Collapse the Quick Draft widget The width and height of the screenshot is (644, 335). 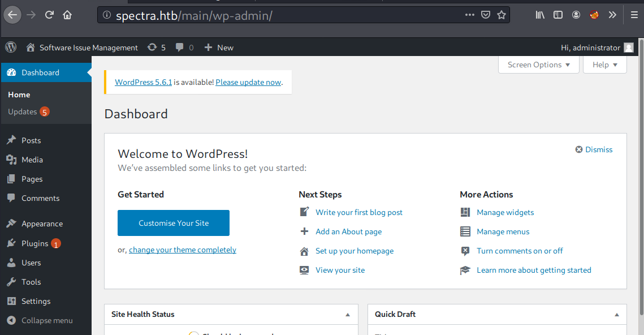tap(616, 315)
